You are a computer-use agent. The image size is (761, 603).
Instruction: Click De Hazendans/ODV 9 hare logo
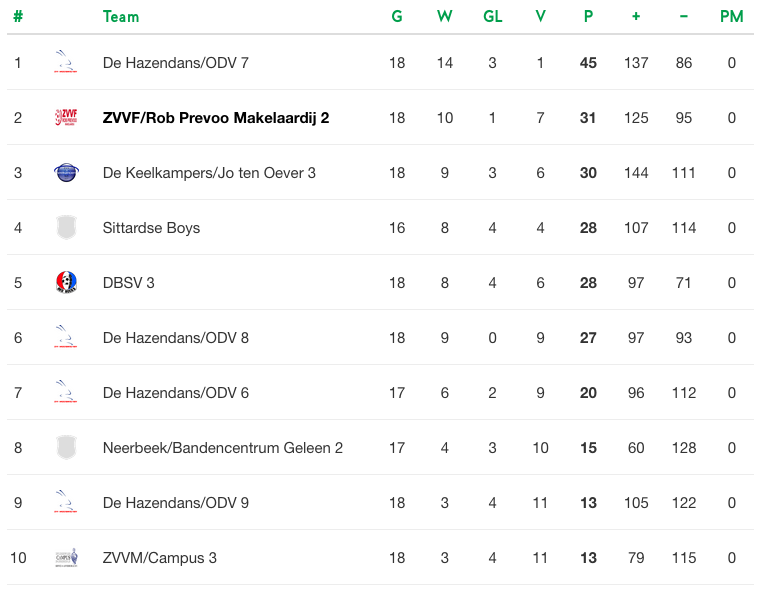(x=66, y=502)
